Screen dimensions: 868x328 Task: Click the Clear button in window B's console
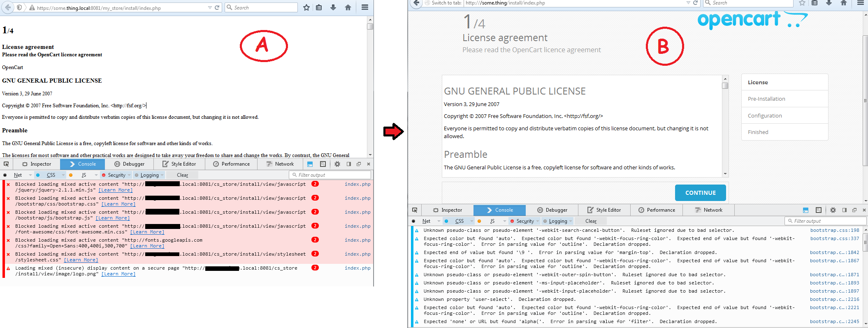point(591,221)
